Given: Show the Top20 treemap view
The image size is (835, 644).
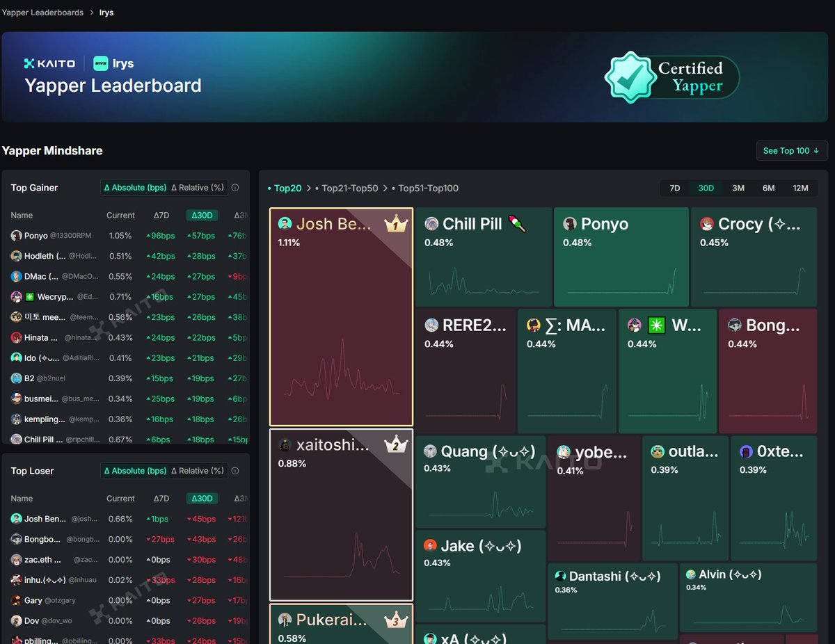Looking at the screenshot, I should (x=285, y=188).
